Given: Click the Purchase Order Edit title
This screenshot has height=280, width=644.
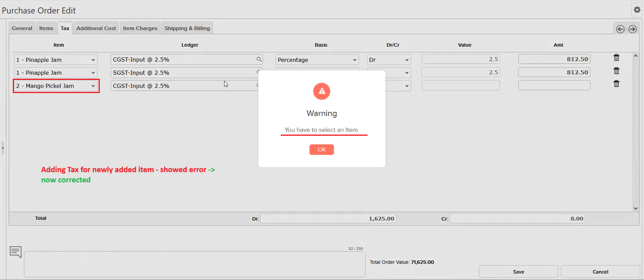Looking at the screenshot, I should 39,10.
